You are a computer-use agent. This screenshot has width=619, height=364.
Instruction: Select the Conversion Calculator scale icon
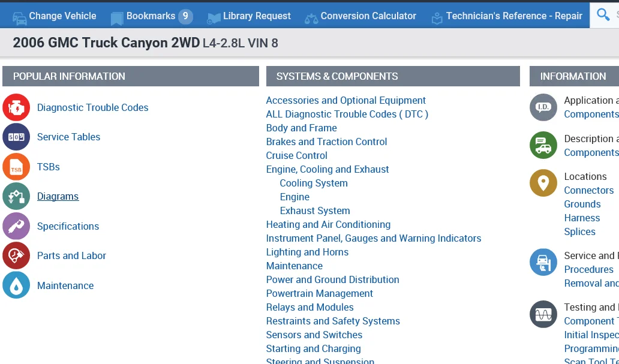[312, 16]
